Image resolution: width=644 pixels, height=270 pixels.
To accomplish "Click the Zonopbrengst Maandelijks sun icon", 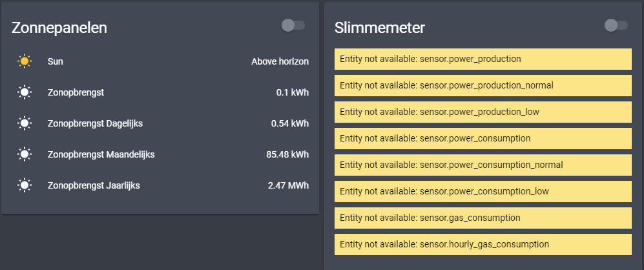I will 25,154.
